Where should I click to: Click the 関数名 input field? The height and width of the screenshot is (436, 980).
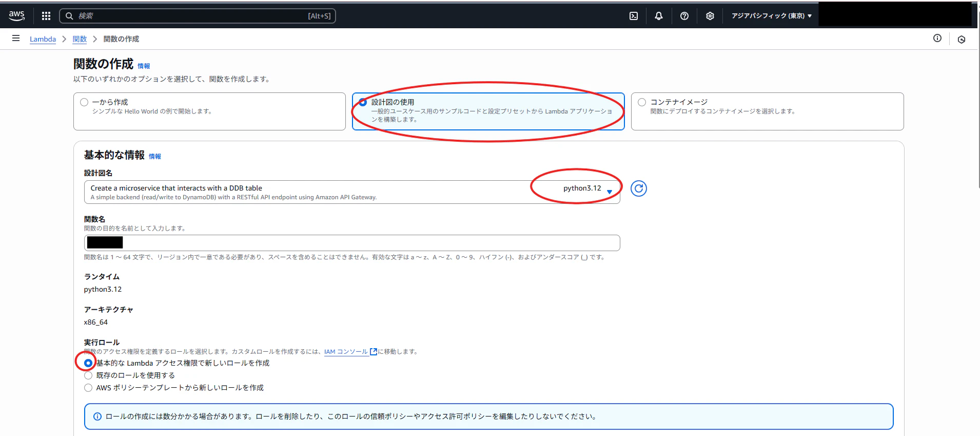click(352, 243)
